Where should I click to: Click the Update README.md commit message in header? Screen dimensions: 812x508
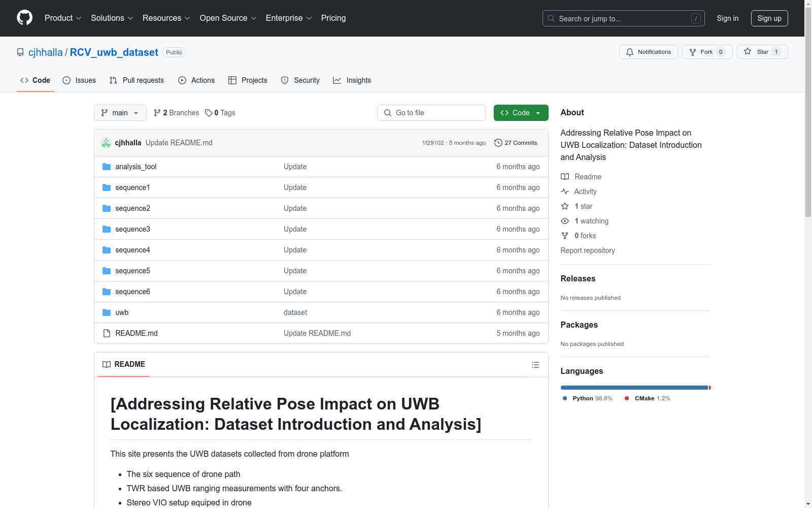pos(179,143)
